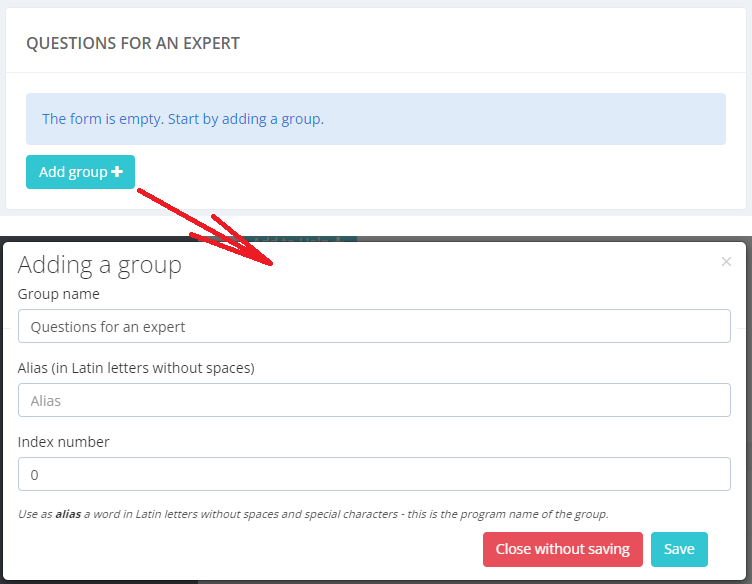This screenshot has height=584, width=752.
Task: Click the 'Index number' label
Action: (63, 442)
